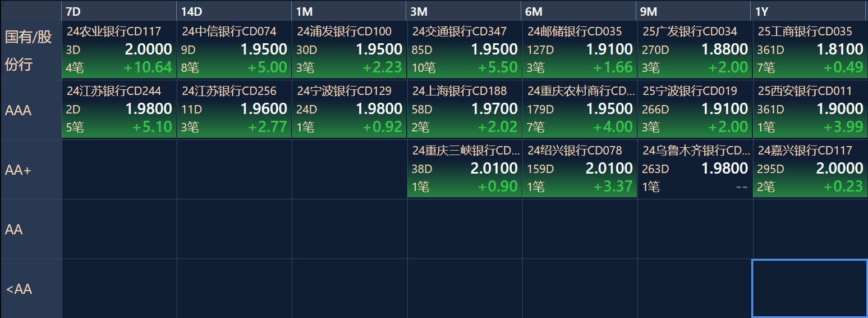Click the +0.23 change value

pyautogui.click(x=843, y=187)
